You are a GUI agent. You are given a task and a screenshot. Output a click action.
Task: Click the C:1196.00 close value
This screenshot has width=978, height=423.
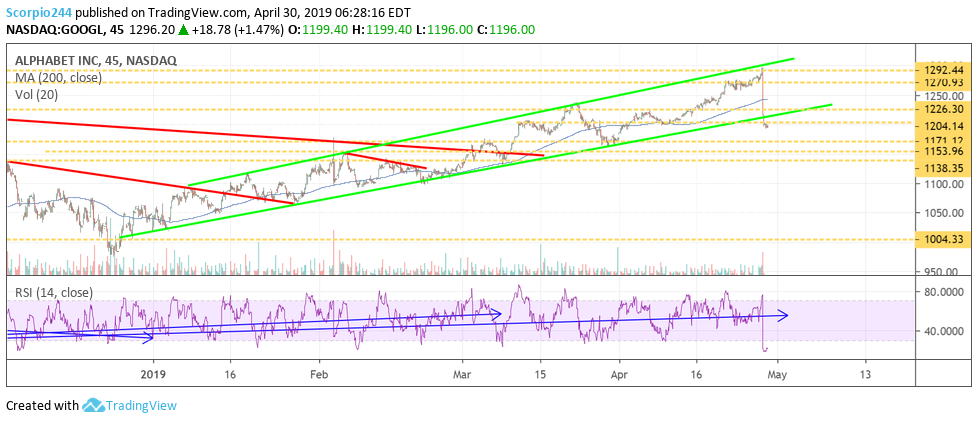pos(507,29)
